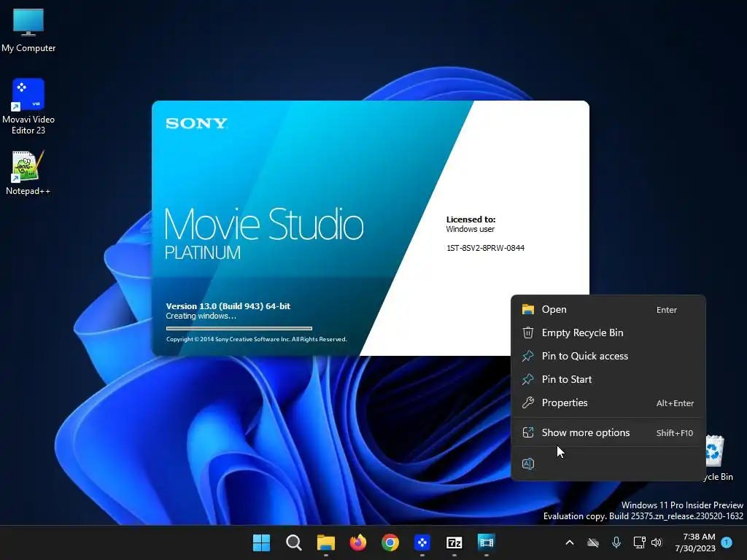747x560 pixels.
Task: Open the Windows Start menu
Action: [261, 542]
